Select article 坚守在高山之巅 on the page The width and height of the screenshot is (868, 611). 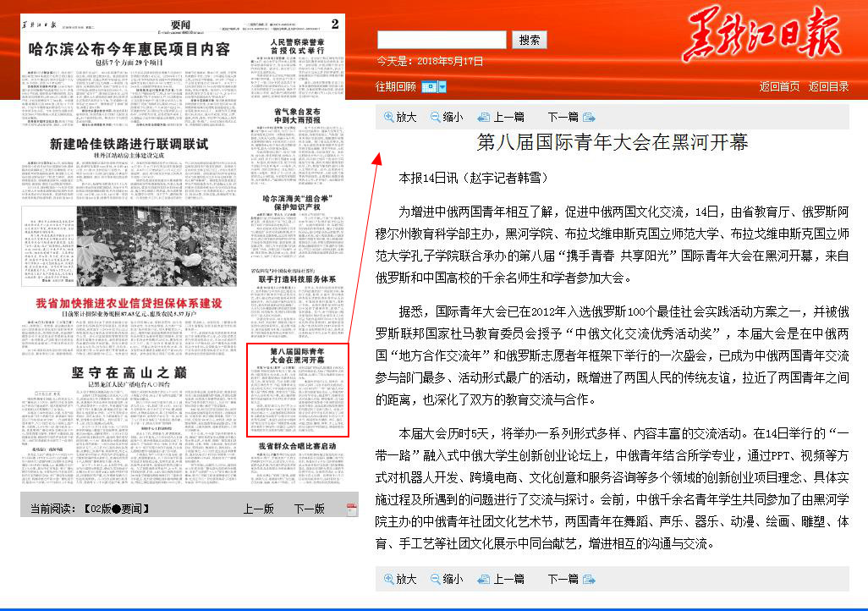[129, 373]
